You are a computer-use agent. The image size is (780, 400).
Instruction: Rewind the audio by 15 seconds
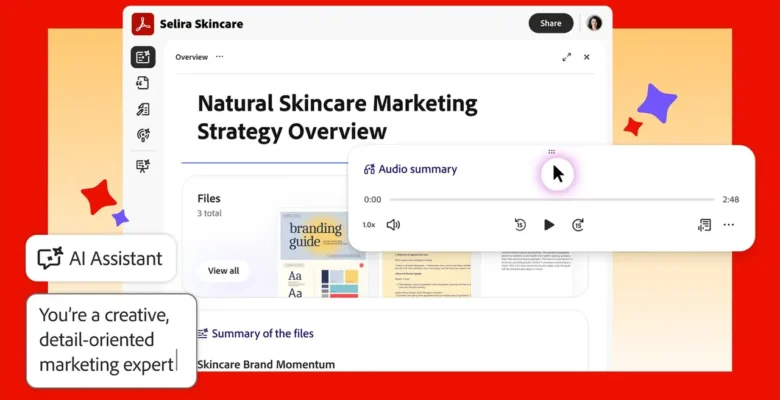tap(520, 225)
